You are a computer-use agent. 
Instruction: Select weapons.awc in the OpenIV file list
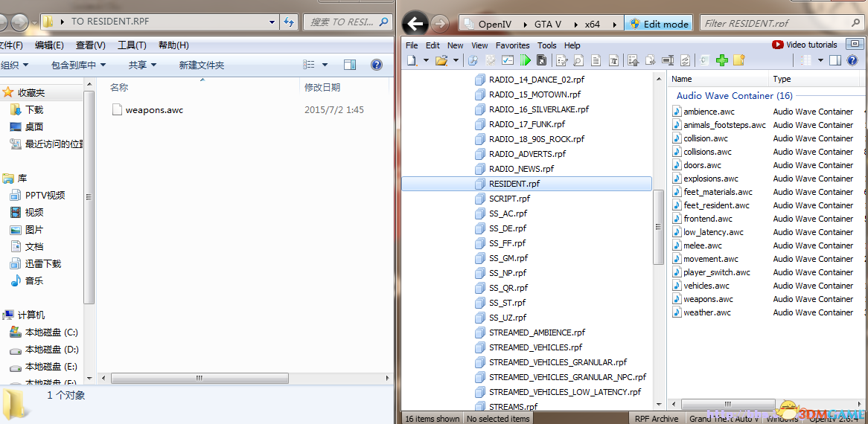[x=703, y=299]
